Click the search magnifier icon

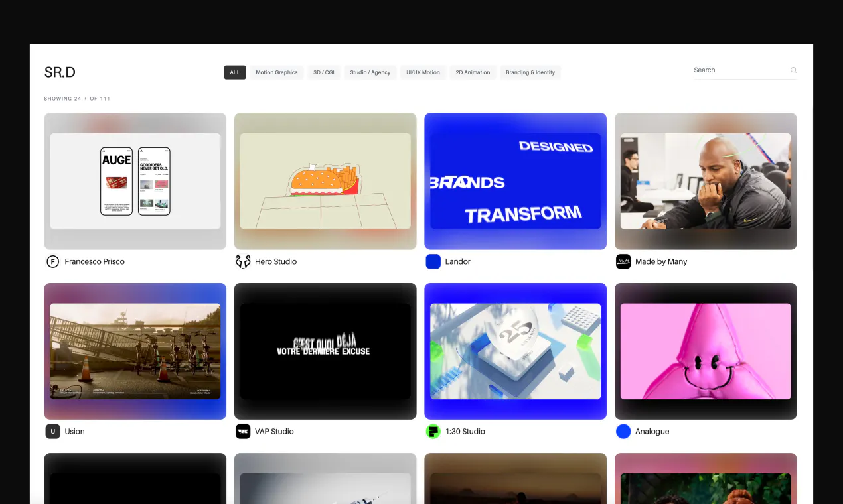(793, 70)
